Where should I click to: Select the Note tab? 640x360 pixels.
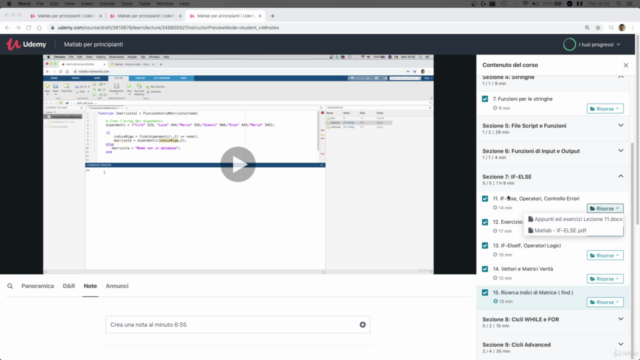[90, 286]
